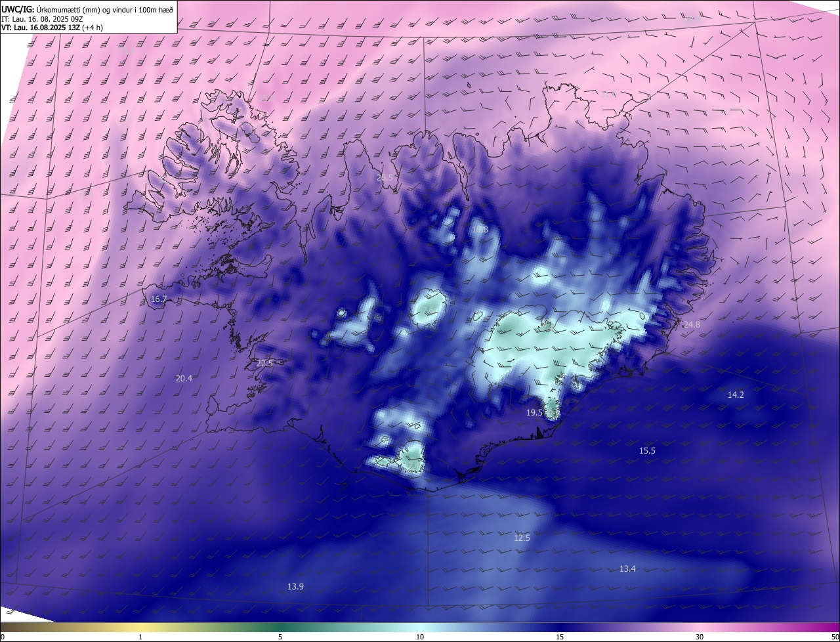Click the 19.5 value label on the map

(x=535, y=413)
